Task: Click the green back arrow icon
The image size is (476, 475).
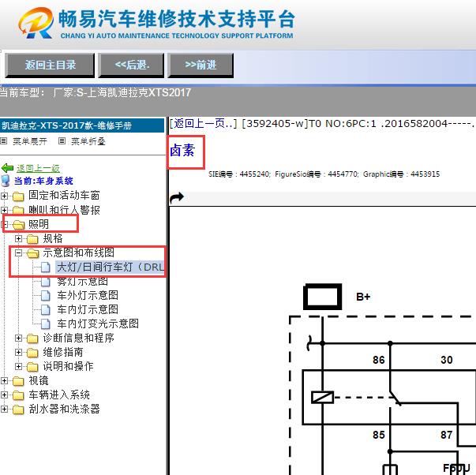Action: 8,168
